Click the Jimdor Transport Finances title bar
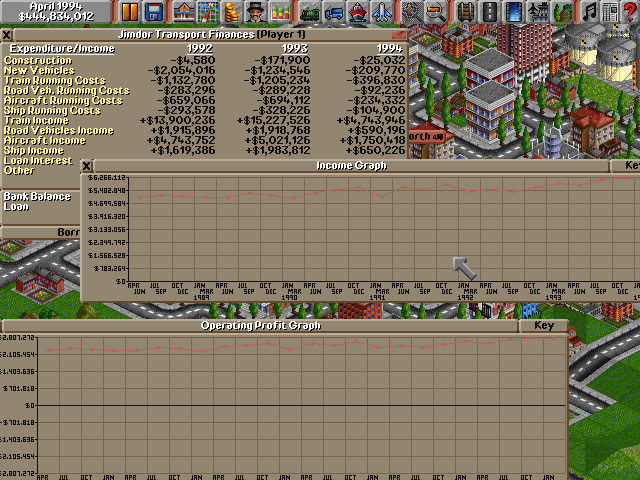Viewport: 640px width, 480px height. (x=211, y=35)
